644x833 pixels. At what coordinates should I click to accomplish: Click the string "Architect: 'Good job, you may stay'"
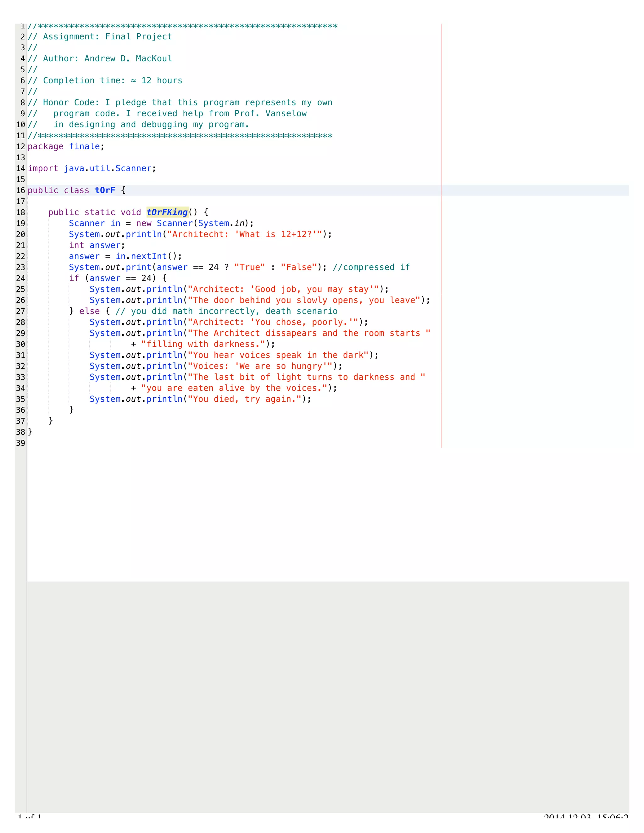283,289
